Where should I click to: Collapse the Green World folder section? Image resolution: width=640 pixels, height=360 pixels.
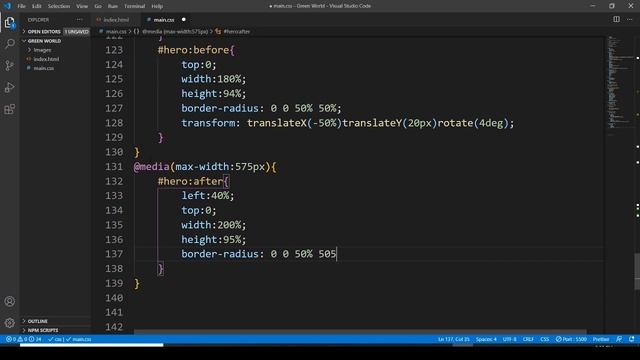point(44,41)
